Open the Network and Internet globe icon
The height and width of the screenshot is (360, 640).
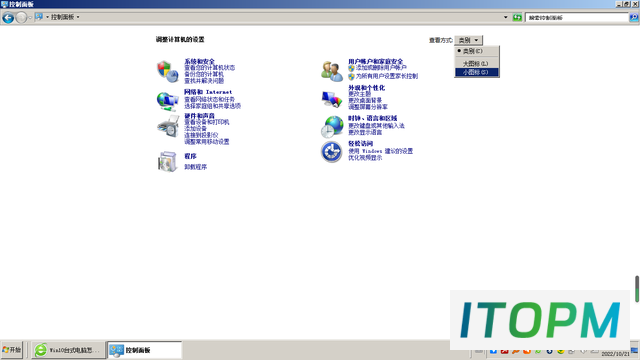point(168,101)
